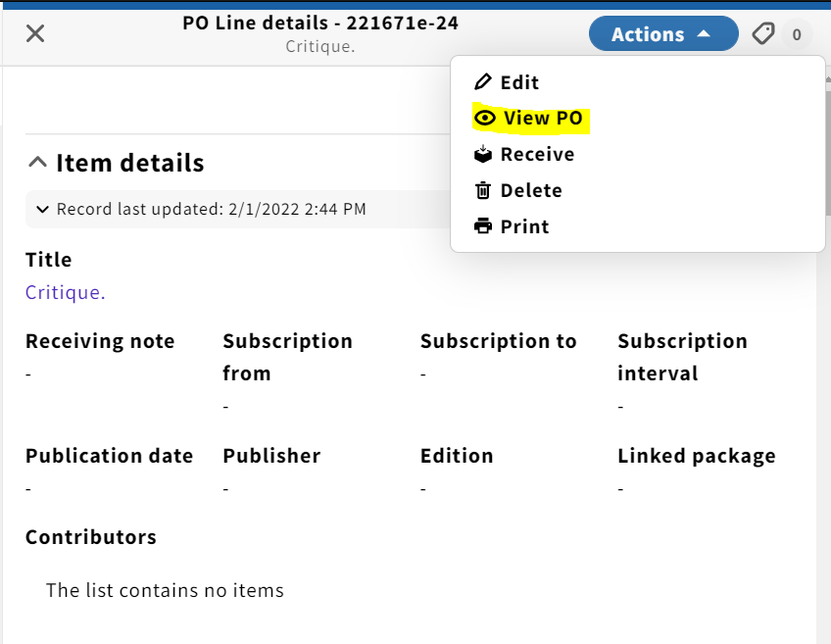Close the PO Line details pane
The width and height of the screenshot is (831, 644).
pos(35,33)
